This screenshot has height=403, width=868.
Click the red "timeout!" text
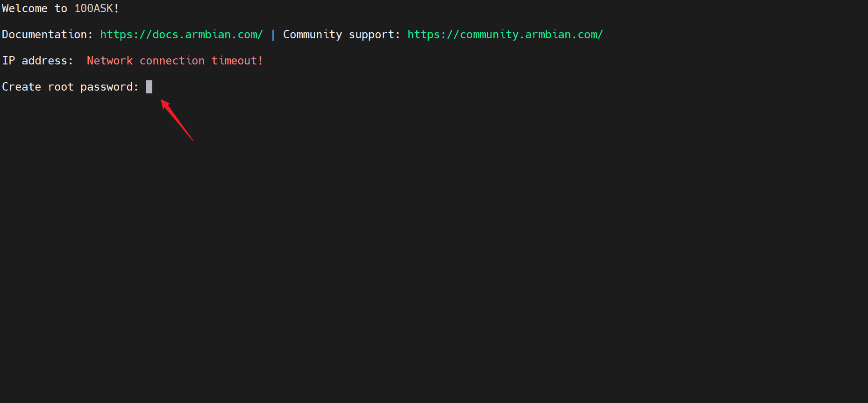(x=237, y=61)
